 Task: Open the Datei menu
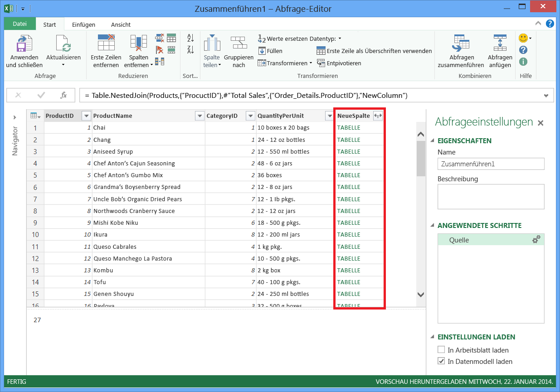pyautogui.click(x=19, y=24)
